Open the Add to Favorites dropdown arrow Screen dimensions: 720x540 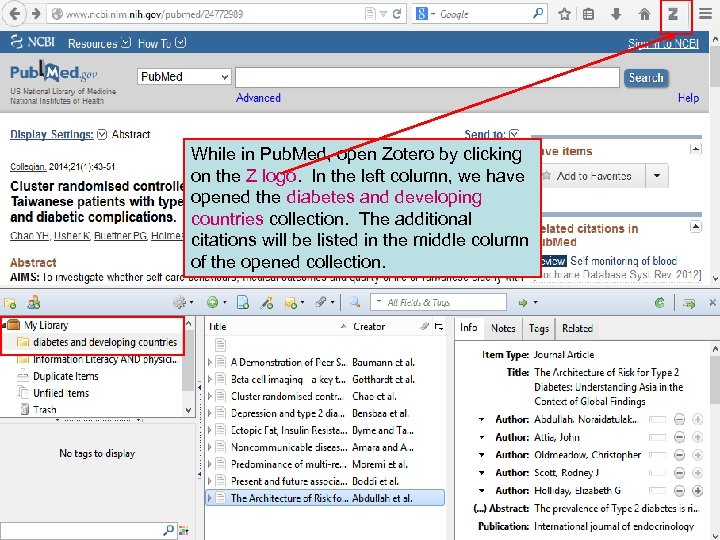657,176
